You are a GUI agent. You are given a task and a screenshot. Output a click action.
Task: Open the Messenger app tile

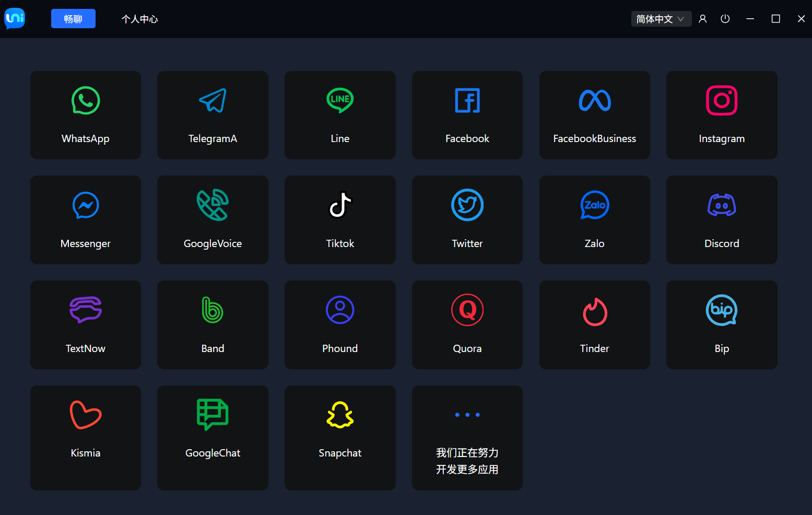pos(86,220)
